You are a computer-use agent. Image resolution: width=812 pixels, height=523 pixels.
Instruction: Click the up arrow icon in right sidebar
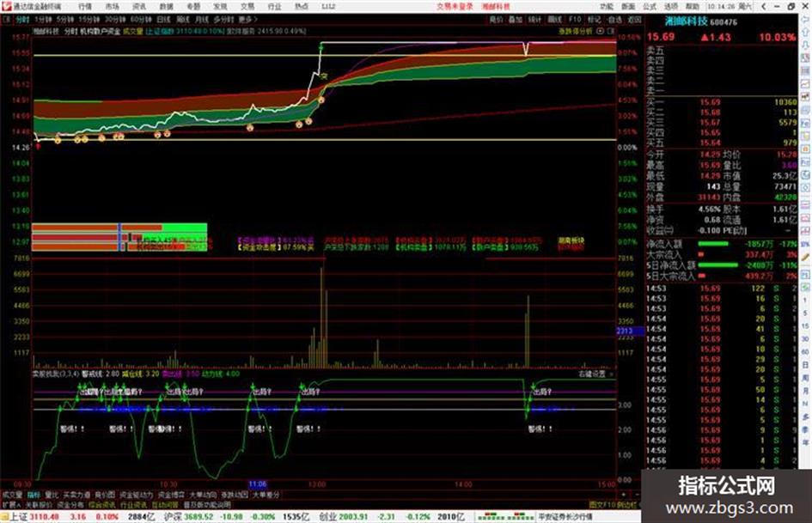[x=805, y=33]
